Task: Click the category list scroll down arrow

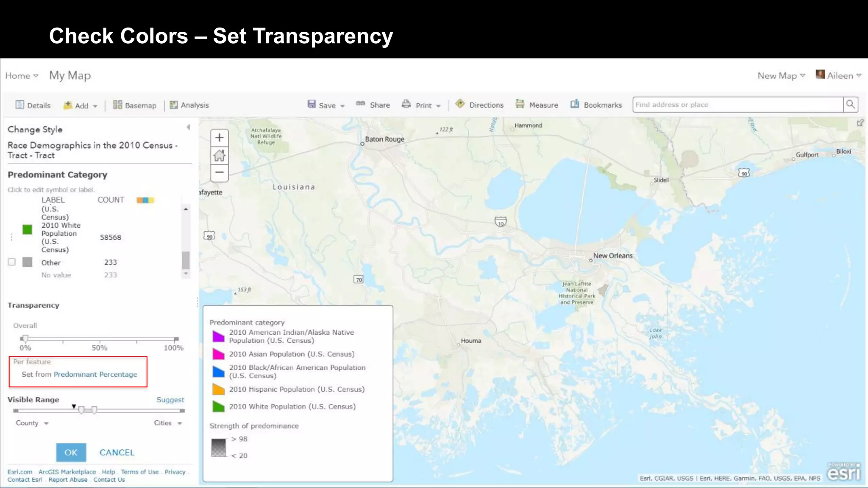Action: [186, 274]
